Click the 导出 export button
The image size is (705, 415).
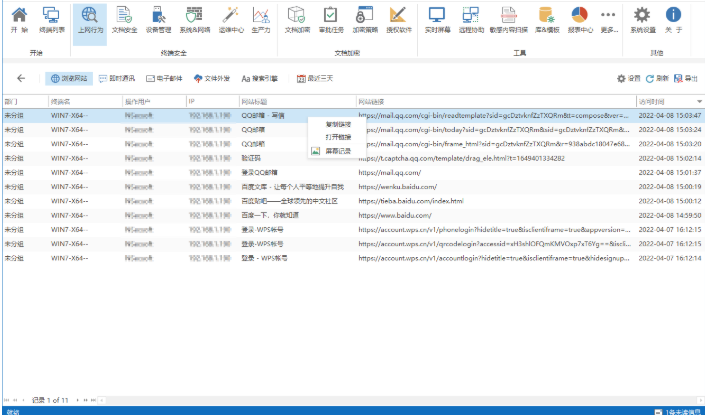[x=686, y=77]
